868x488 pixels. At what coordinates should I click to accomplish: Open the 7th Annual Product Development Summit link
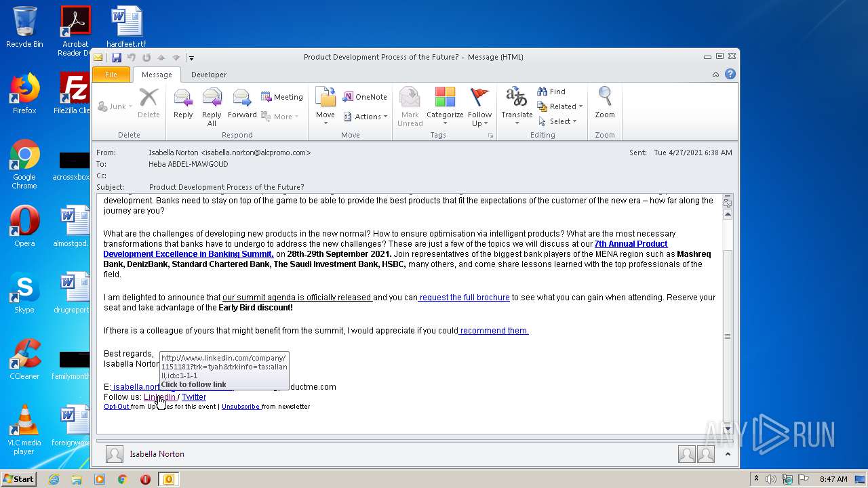[385, 249]
